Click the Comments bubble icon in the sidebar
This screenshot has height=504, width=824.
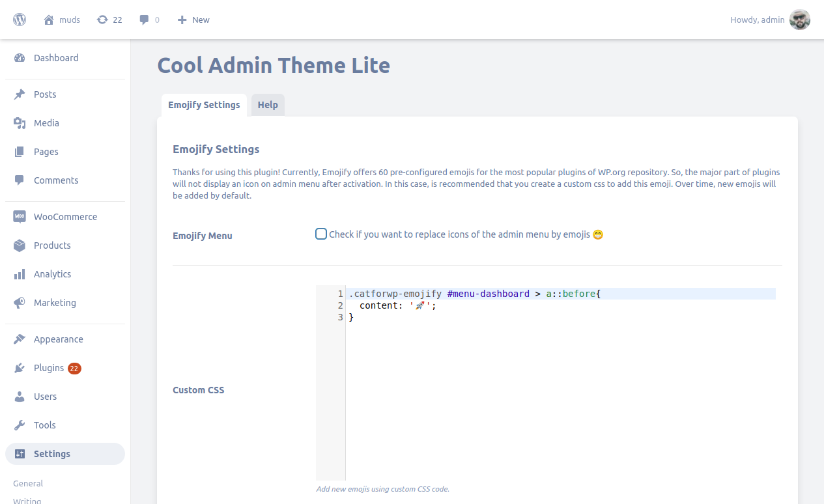tap(20, 180)
